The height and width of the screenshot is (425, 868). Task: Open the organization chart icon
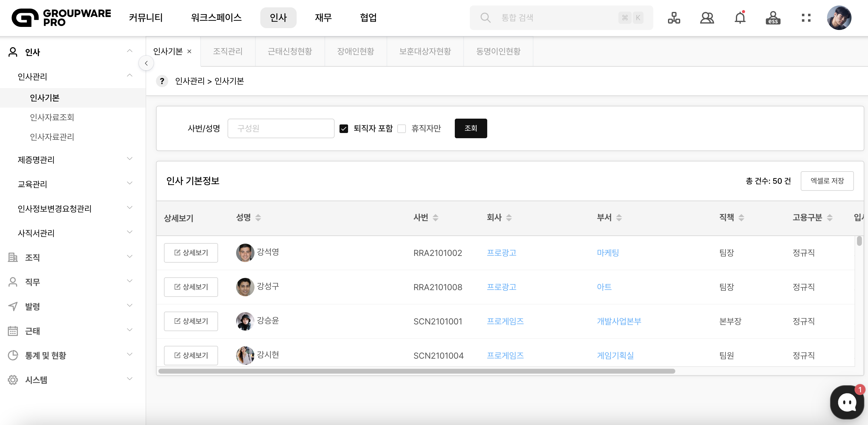tap(673, 17)
